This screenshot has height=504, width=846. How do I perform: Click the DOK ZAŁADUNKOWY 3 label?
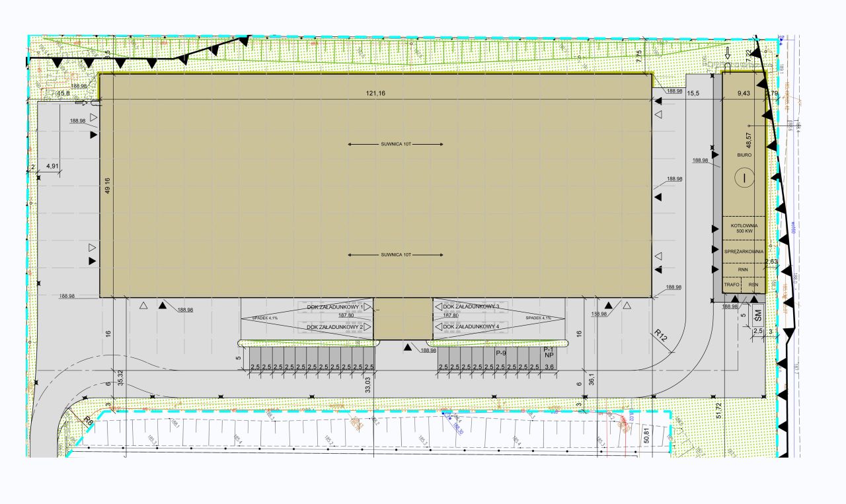tap(471, 307)
